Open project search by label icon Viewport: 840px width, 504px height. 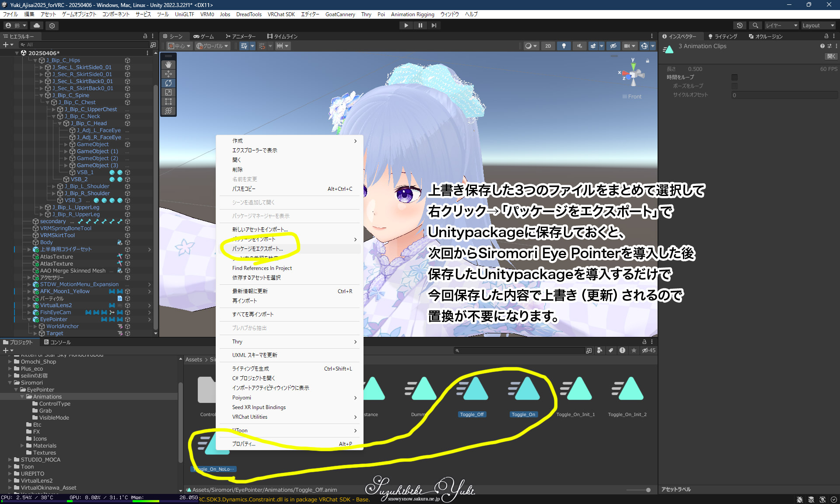(611, 350)
